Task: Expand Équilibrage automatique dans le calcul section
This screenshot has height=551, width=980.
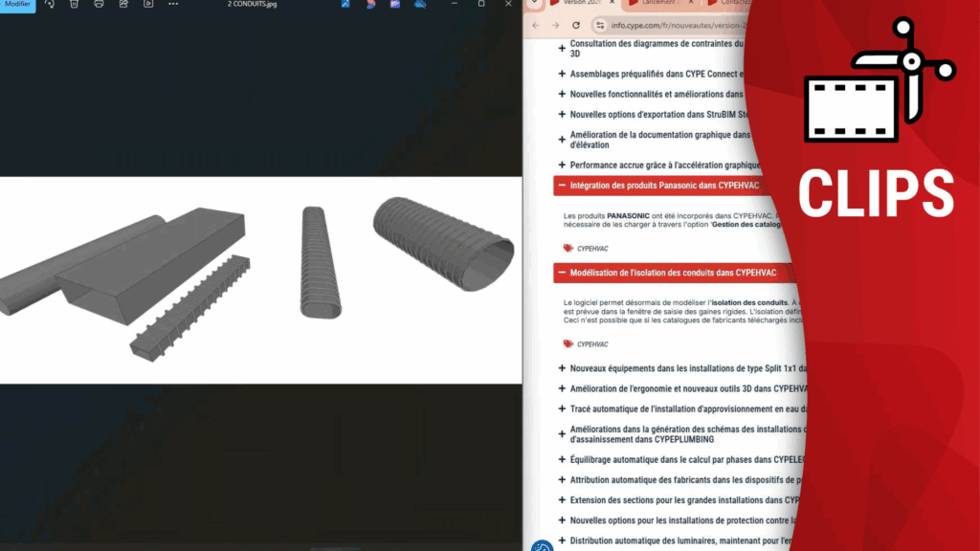Action: pos(563,460)
